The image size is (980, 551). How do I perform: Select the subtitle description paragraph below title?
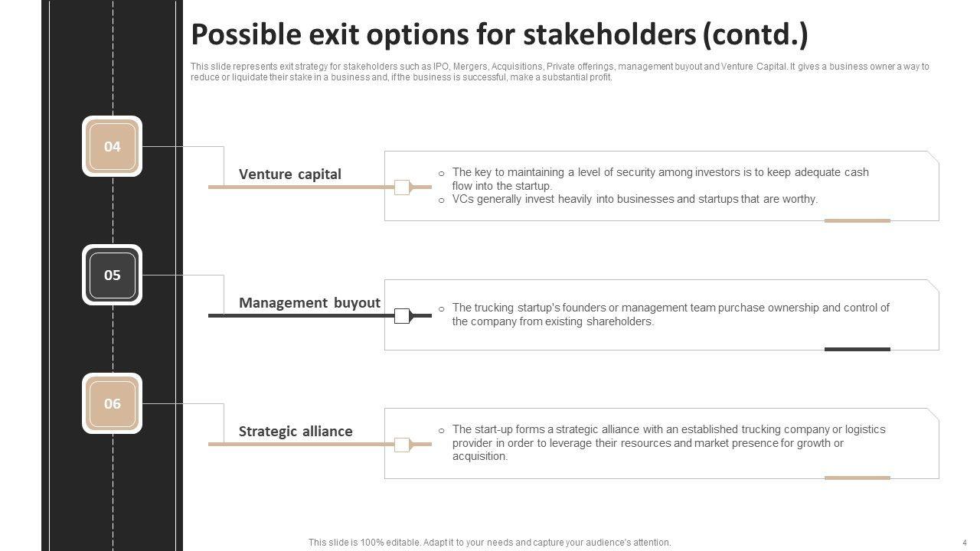pos(559,71)
